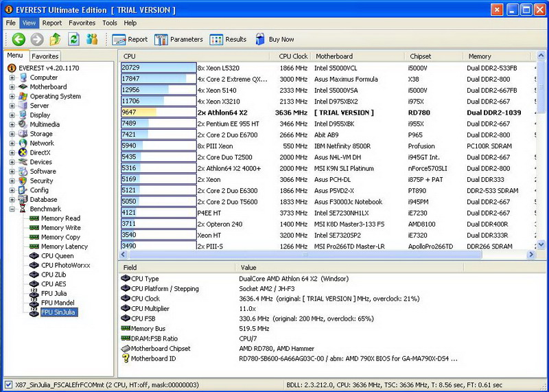Expand the Computer tree node
Image resolution: width=549 pixels, height=392 pixels.
pos(12,78)
